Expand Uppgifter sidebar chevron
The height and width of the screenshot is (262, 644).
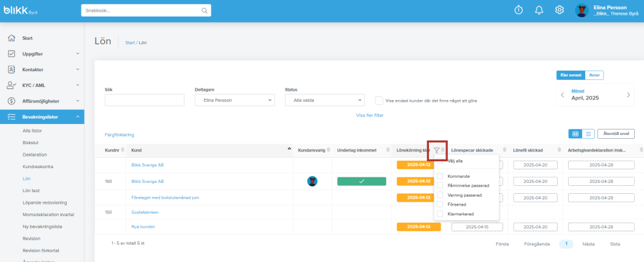[78, 54]
